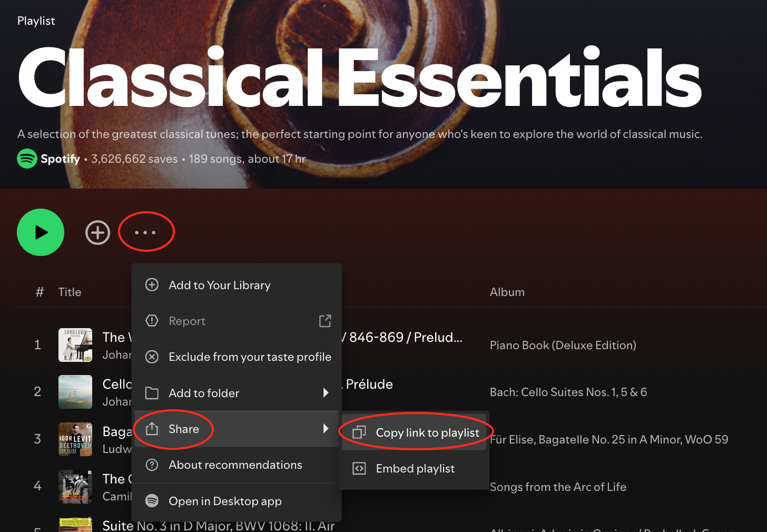Screen dimensions: 767x532
Task: Click the plus circle save-to-library icon
Action: (98, 233)
